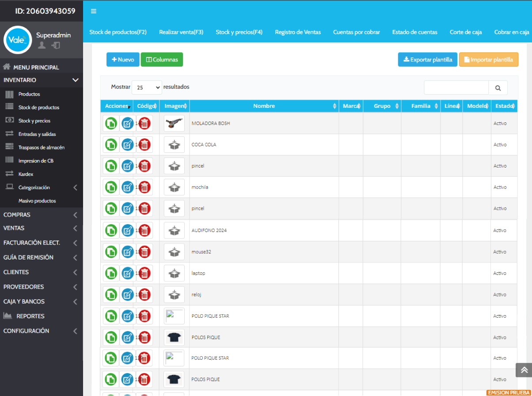Click the blue edit icon for COCA COLA

[128, 145]
